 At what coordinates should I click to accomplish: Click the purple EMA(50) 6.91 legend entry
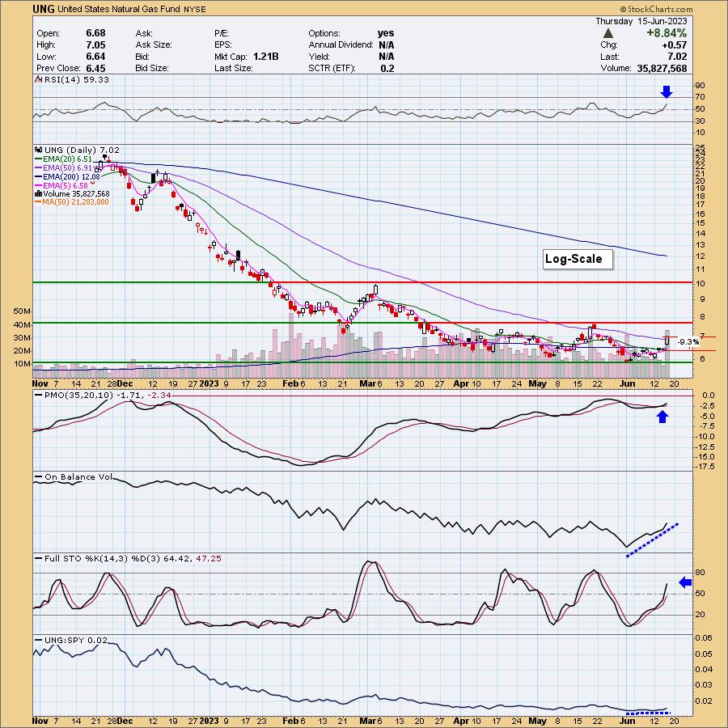point(64,167)
